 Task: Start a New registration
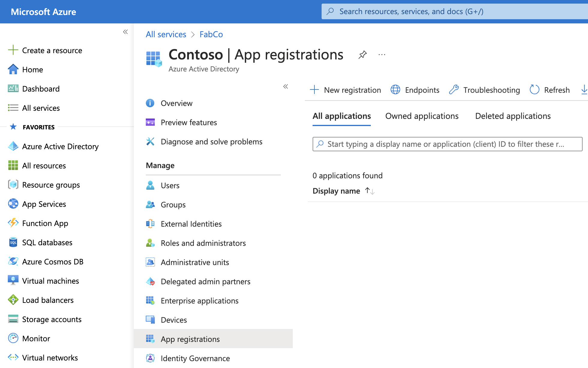click(x=345, y=90)
